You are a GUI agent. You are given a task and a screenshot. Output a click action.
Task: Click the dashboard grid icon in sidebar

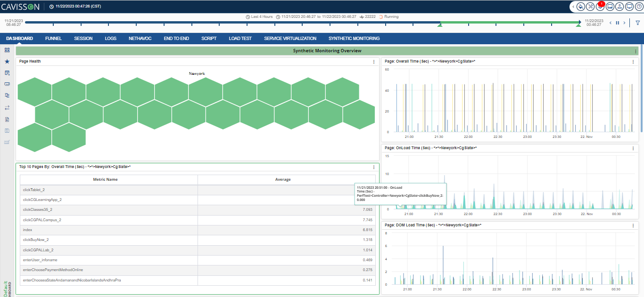pos(7,50)
